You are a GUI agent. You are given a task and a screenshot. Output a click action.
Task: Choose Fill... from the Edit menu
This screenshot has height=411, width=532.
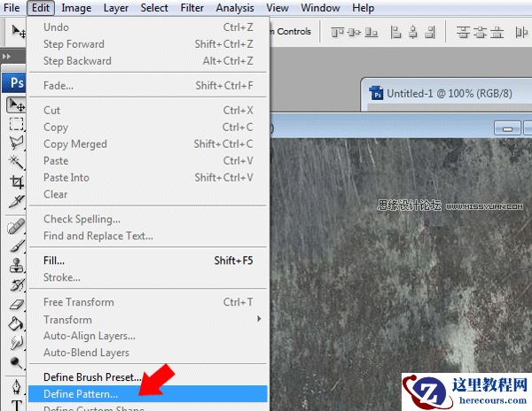(148, 260)
